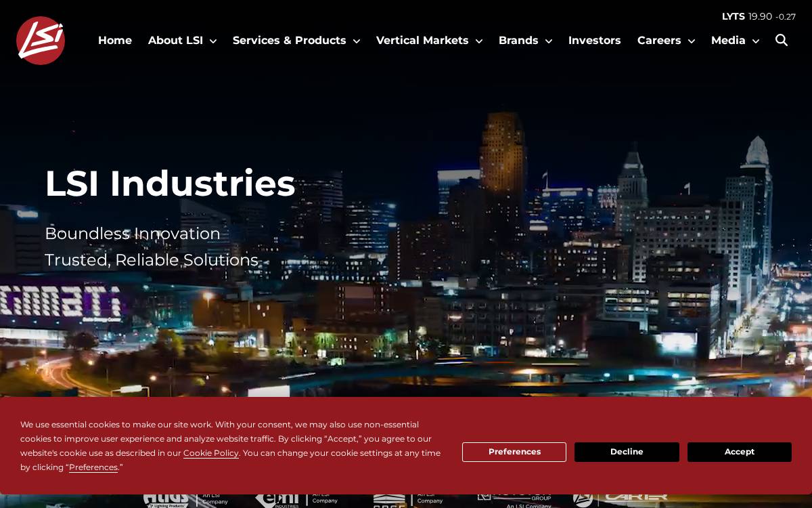
Task: Expand the Brands chevron
Action: coord(549,41)
